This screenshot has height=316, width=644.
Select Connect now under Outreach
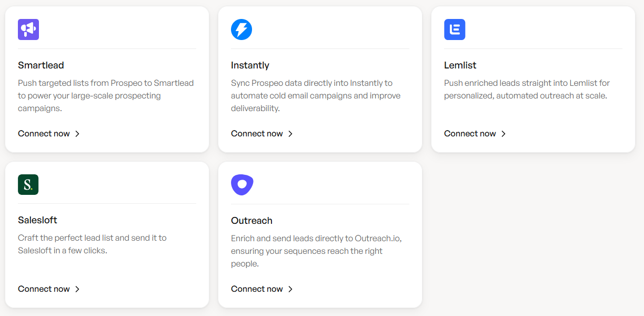(257, 289)
